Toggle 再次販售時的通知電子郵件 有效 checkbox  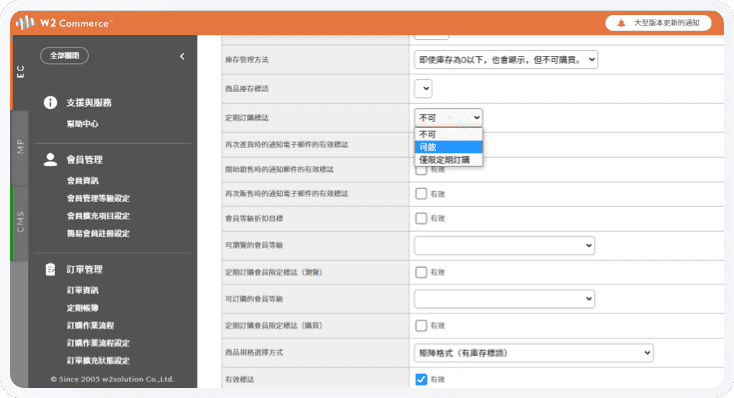coord(421,194)
